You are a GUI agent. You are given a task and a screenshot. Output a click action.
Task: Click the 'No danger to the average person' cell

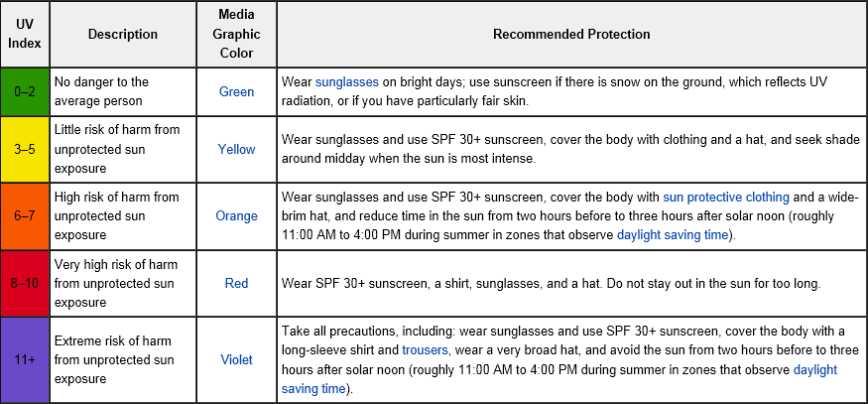tap(122, 91)
